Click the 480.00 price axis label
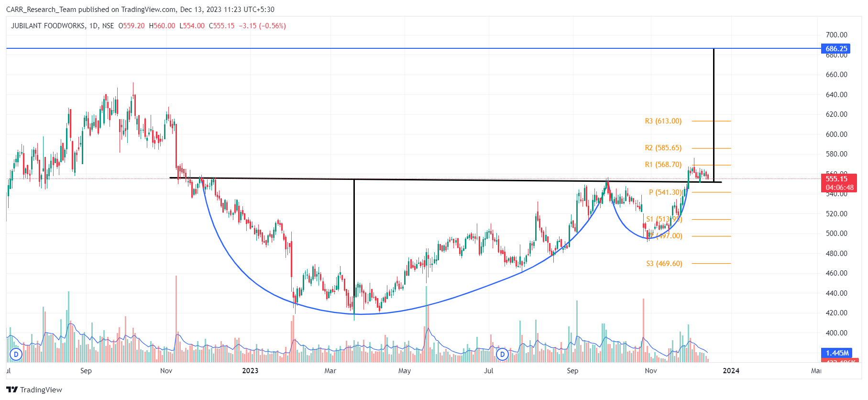Viewport: 868px width, 400px height. coord(836,254)
